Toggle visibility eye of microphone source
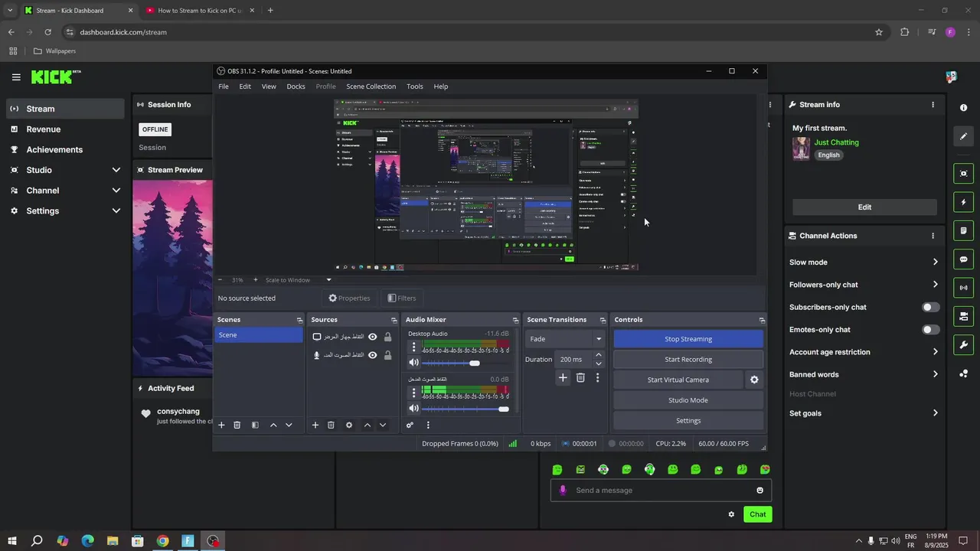The height and width of the screenshot is (551, 980). click(373, 355)
